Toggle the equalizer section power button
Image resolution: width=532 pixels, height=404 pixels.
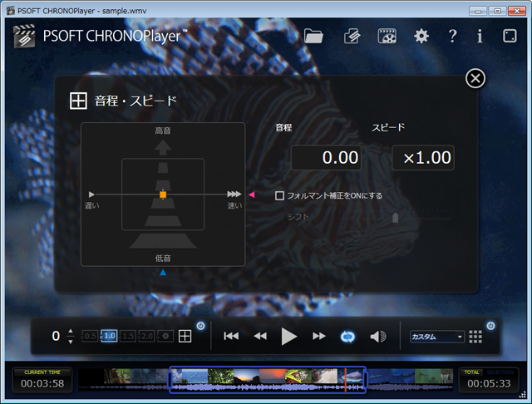[x=490, y=326]
